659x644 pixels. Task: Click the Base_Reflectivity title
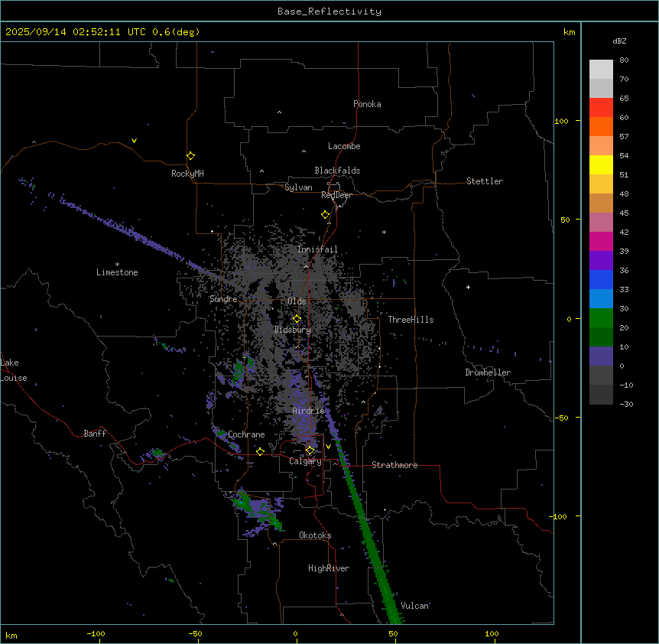tap(329, 11)
